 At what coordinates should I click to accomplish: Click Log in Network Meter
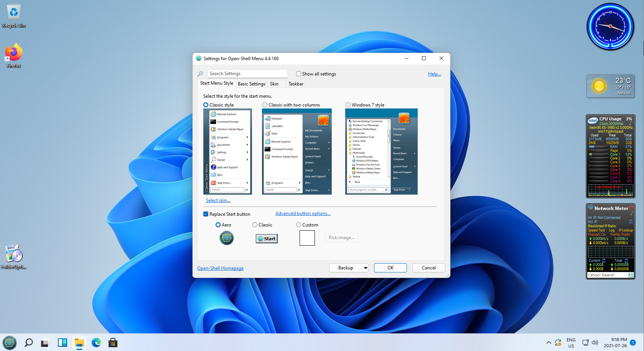coord(611,230)
